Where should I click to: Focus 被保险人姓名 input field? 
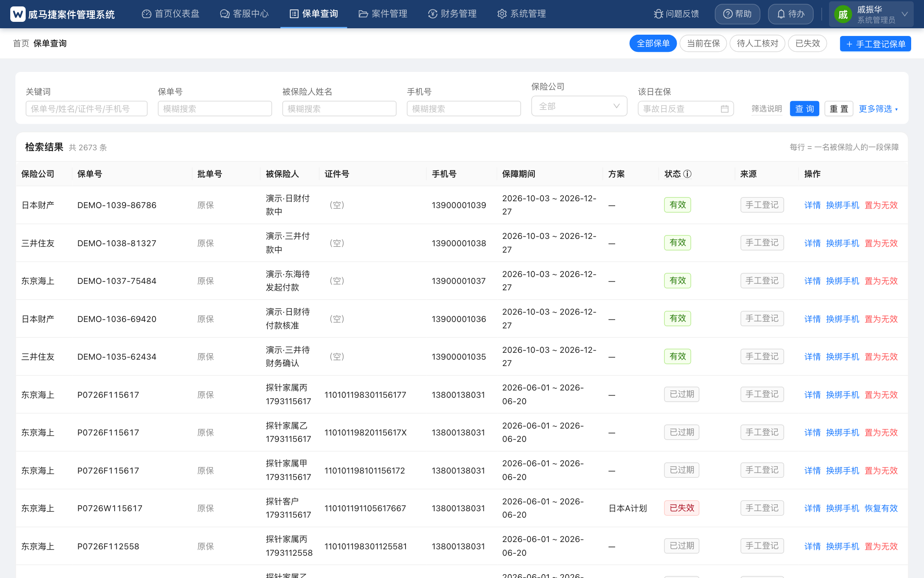coord(339,109)
